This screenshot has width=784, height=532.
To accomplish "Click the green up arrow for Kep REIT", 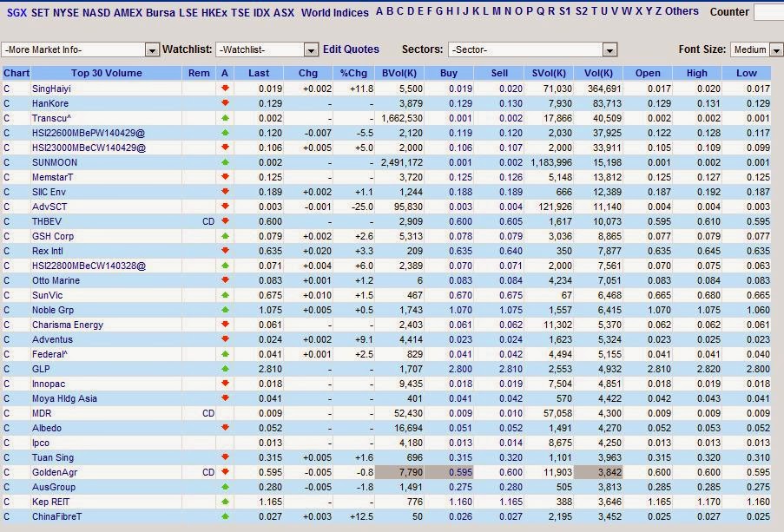I will click(x=225, y=502).
